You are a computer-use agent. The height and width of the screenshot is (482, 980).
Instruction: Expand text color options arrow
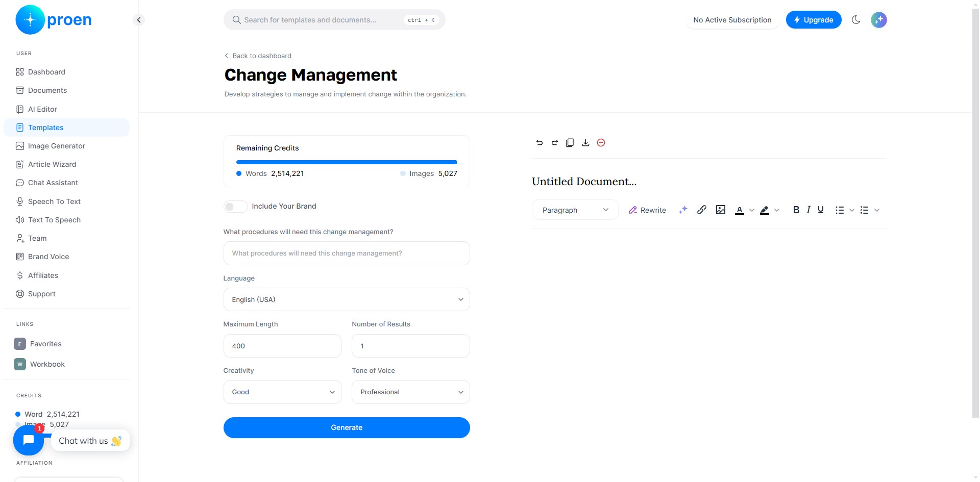pos(751,210)
